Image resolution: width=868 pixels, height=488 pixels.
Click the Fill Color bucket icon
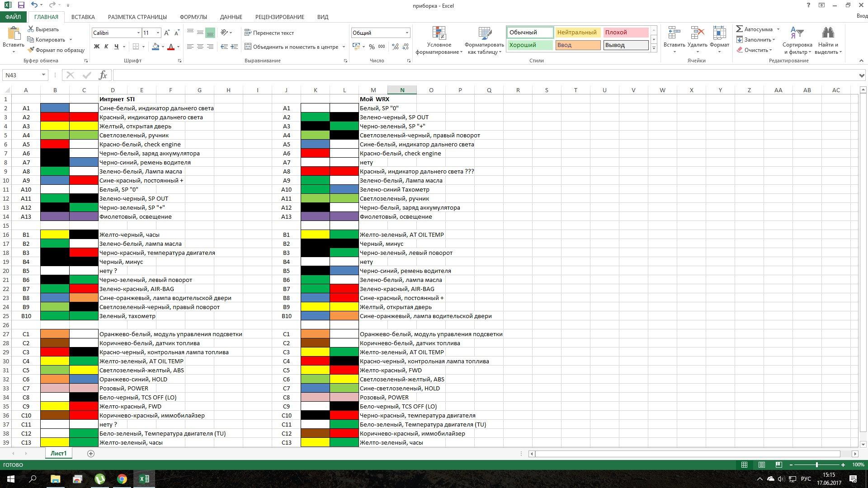(x=156, y=47)
